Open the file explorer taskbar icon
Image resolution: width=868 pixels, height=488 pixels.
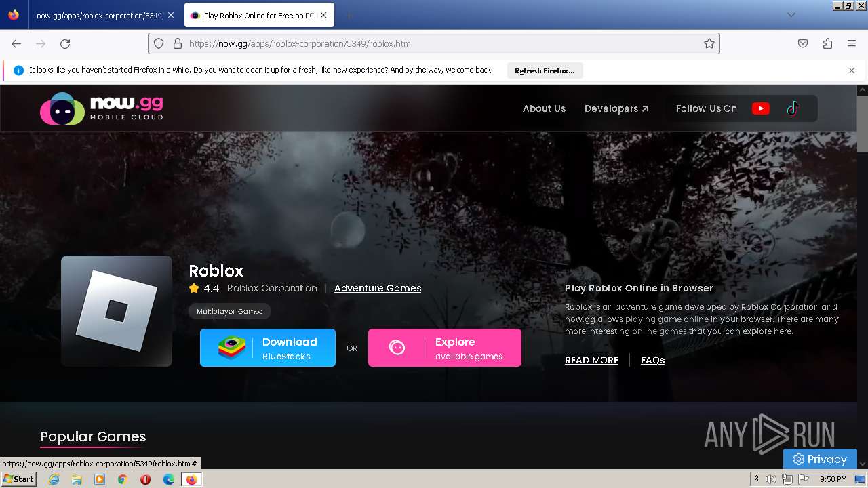(77, 479)
